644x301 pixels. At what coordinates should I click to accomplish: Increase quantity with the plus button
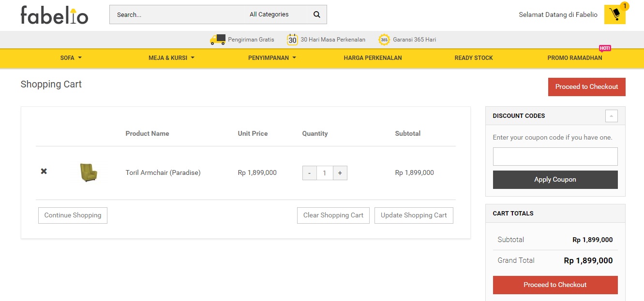[x=340, y=173]
